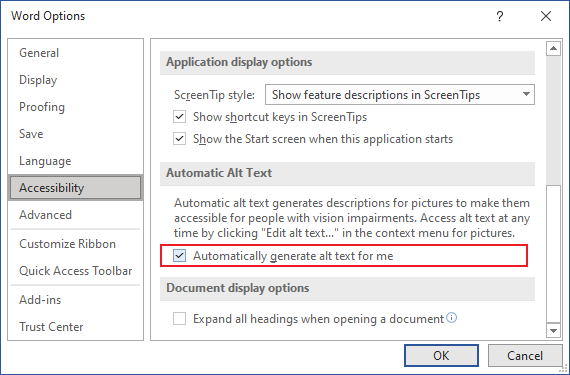Uncheck Show the Start screen option
The image size is (570, 375).
tap(180, 139)
